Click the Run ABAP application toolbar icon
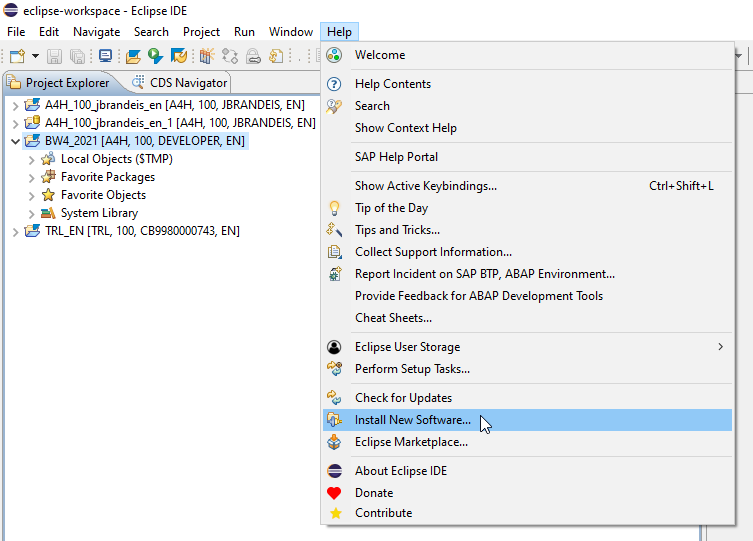Screen dimensions: 753x541 (155, 56)
